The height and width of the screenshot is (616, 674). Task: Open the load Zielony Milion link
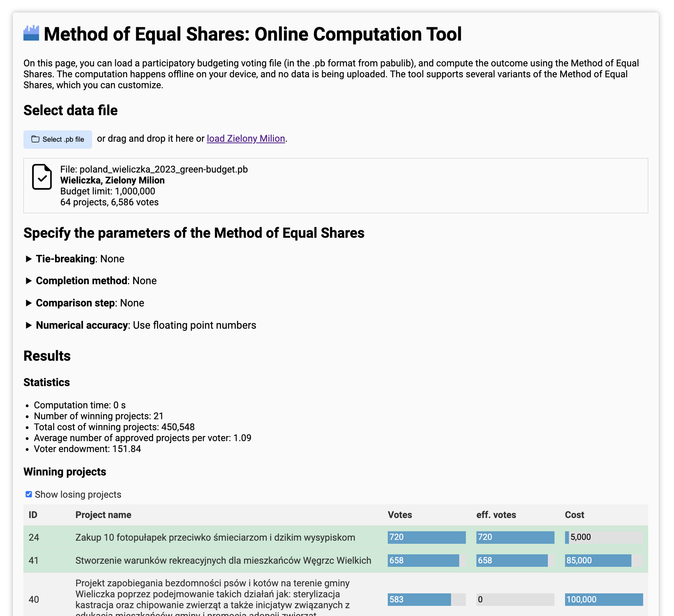tap(245, 139)
